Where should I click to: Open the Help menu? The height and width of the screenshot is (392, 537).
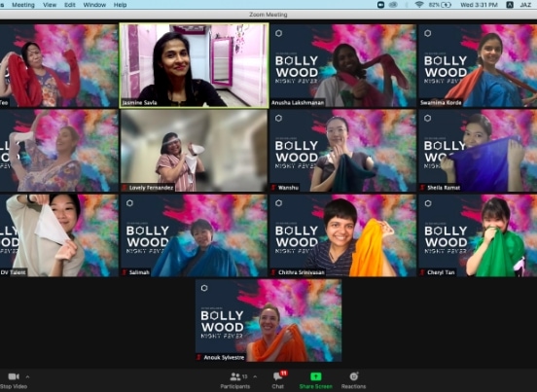pyautogui.click(x=121, y=5)
